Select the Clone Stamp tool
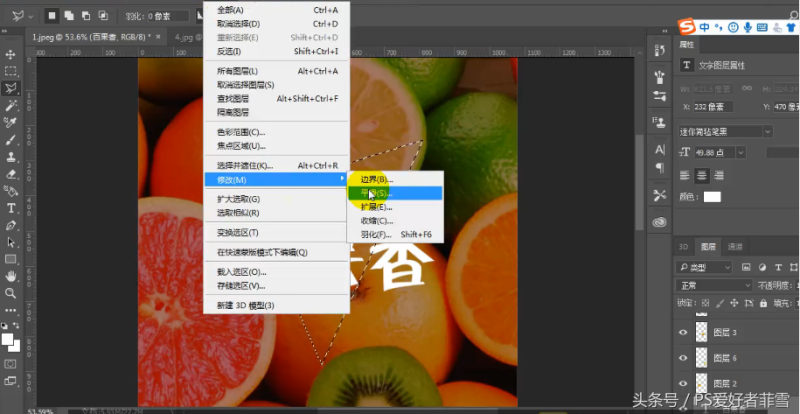The width and height of the screenshot is (800, 414). pos(10,157)
